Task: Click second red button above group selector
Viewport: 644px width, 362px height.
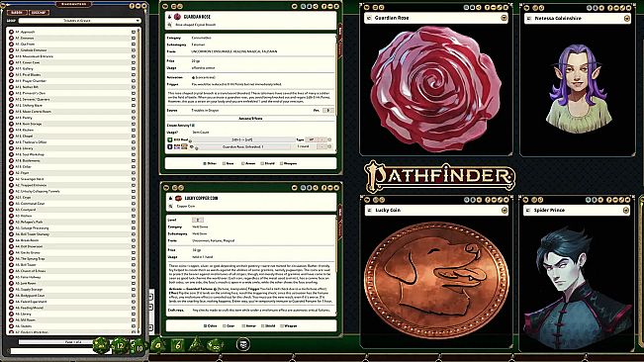Action: (39, 12)
